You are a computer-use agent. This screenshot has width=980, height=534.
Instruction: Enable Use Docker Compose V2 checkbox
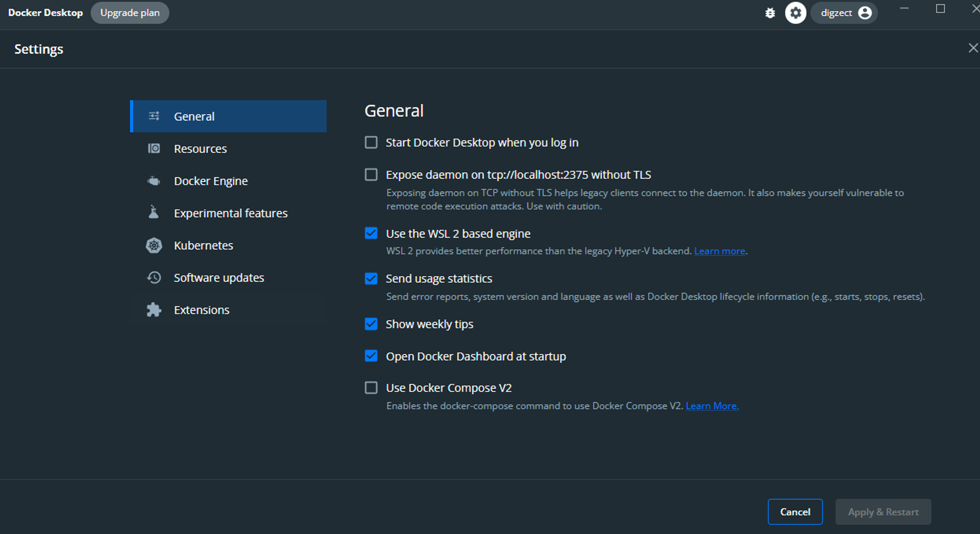click(x=371, y=388)
